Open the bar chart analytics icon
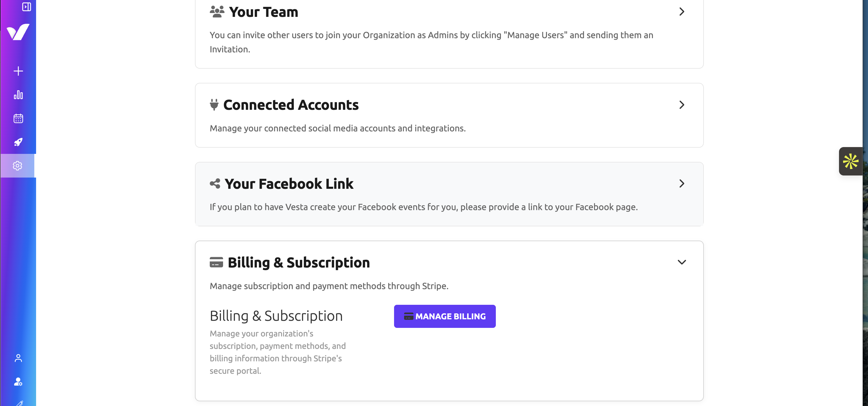 tap(18, 95)
